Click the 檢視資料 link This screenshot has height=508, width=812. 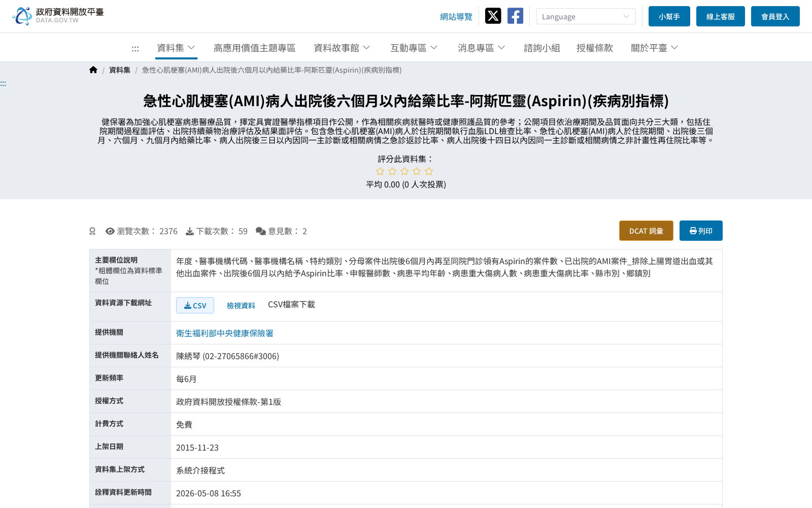click(241, 305)
